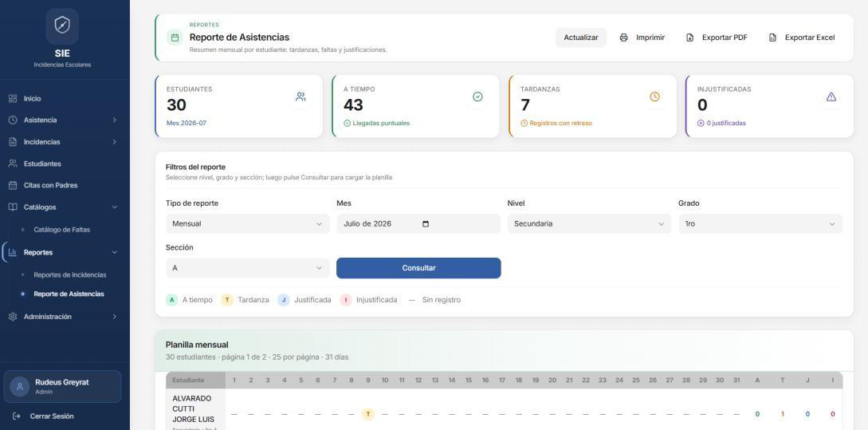
Task: Collapse the Catálogos submenu chevron
Action: tap(115, 207)
